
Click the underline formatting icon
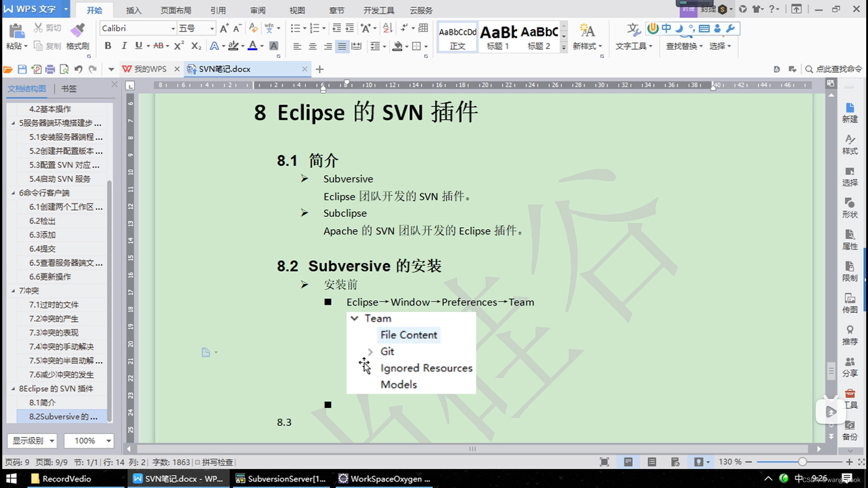[138, 46]
